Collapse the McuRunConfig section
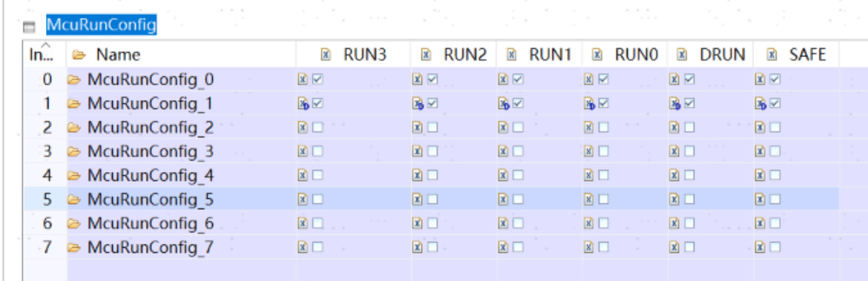The height and width of the screenshot is (281, 868). click(29, 27)
